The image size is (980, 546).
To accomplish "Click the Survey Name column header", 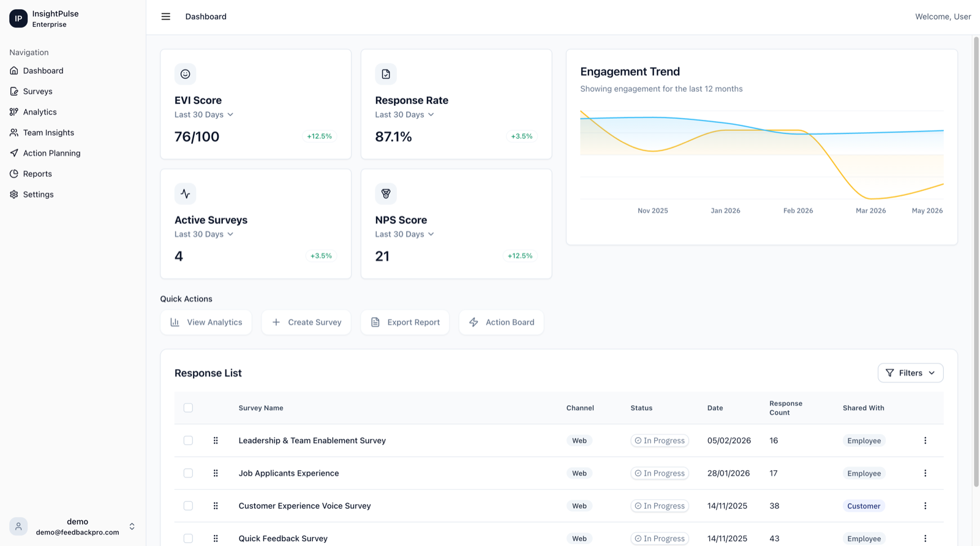I will pos(261,408).
